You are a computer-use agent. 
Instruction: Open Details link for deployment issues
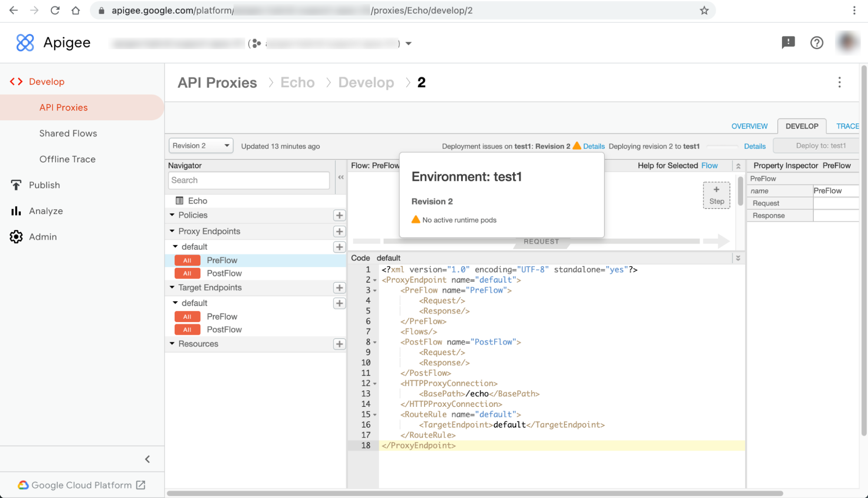tap(594, 146)
